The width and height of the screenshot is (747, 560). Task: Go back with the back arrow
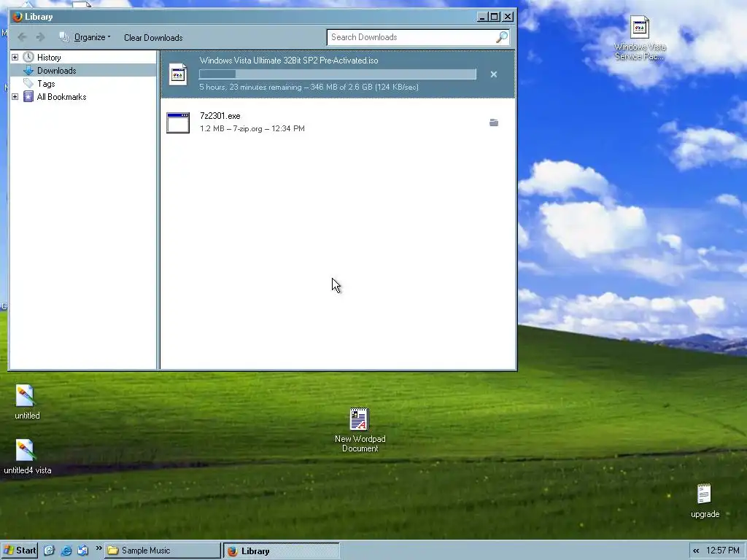pyautogui.click(x=22, y=37)
